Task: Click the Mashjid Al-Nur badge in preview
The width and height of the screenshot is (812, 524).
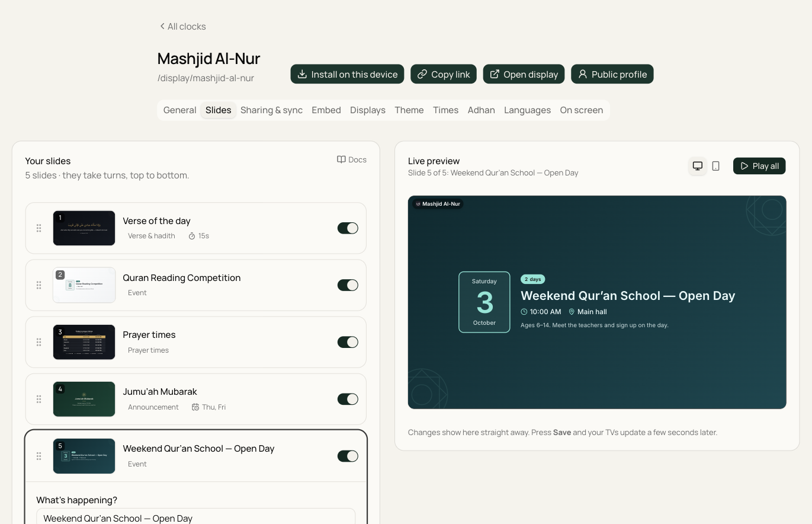Action: tap(438, 204)
